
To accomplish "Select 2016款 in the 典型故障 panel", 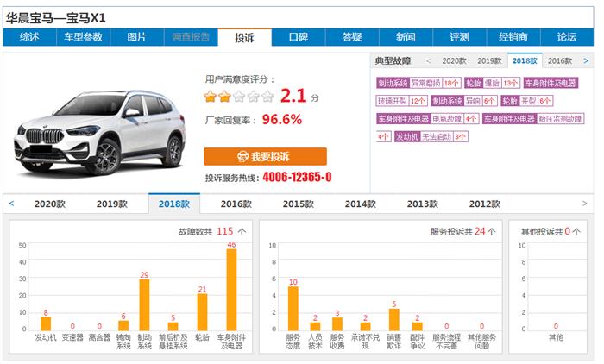I will coord(560,61).
